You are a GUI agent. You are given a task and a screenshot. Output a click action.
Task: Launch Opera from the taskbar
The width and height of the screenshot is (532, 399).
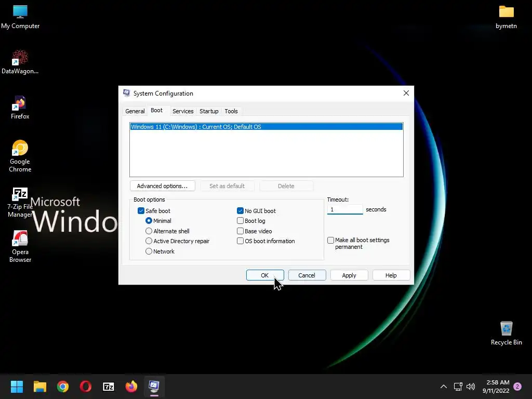click(x=86, y=387)
